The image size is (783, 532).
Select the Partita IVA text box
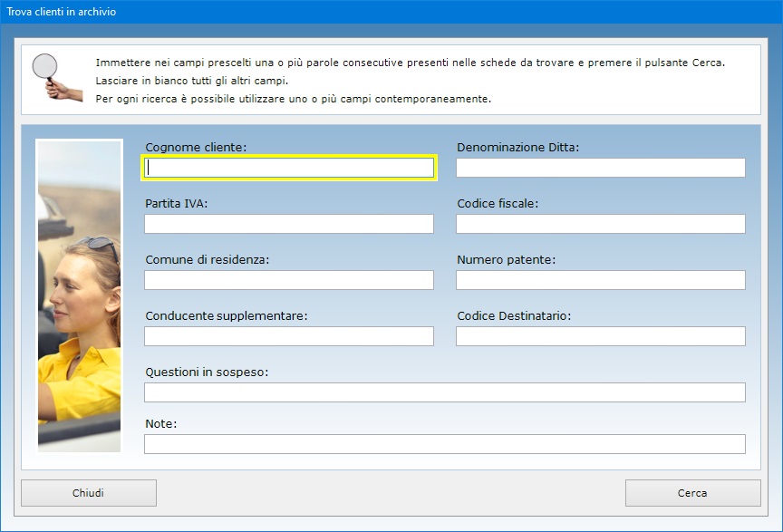(288, 224)
